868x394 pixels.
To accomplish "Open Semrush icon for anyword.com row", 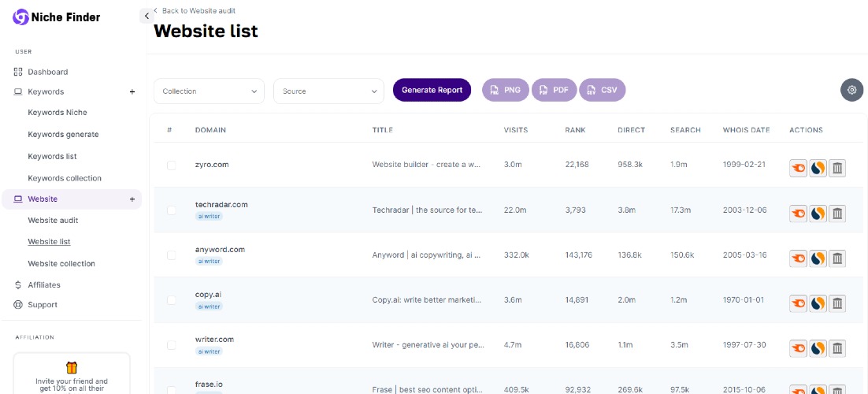I will 798,258.
